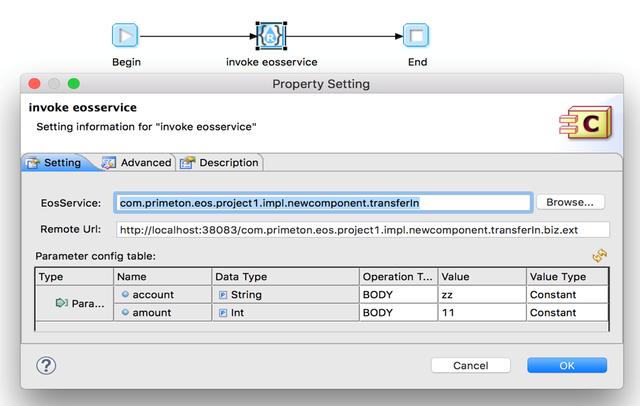Select the Name column header
640x406 pixels.
point(162,277)
